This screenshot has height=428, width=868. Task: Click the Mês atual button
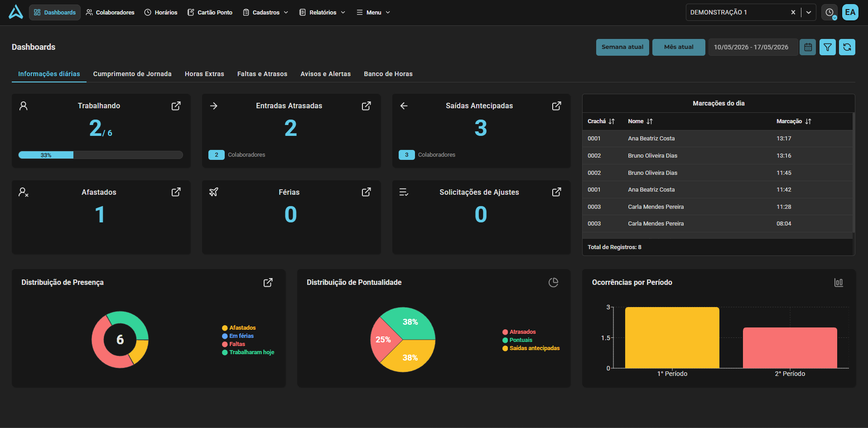pyautogui.click(x=679, y=47)
